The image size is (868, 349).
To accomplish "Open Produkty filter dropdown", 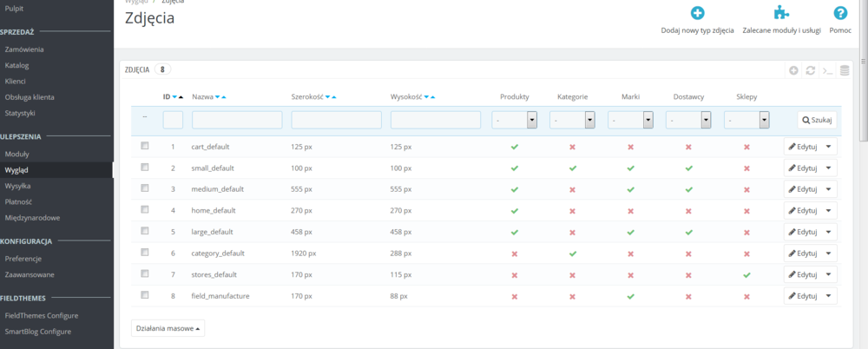I will [x=514, y=120].
